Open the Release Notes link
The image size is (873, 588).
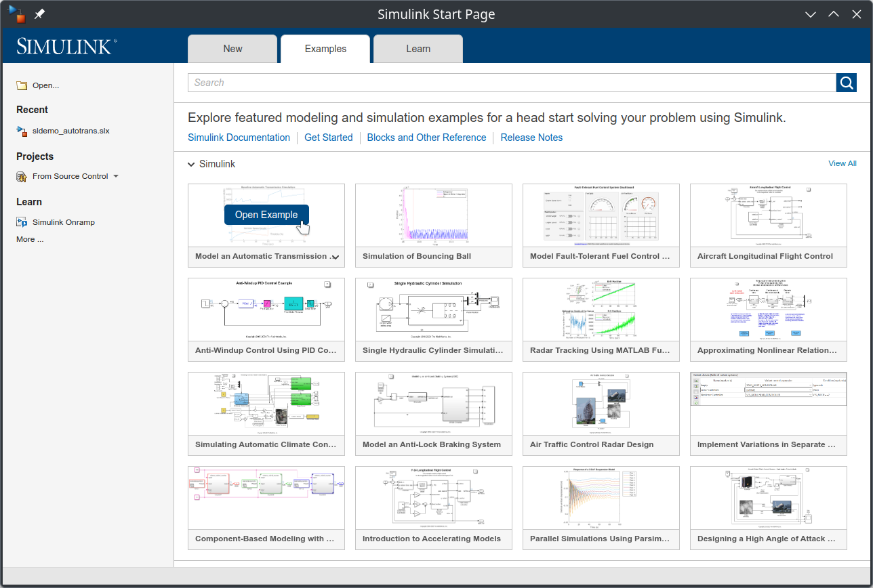[x=531, y=138]
